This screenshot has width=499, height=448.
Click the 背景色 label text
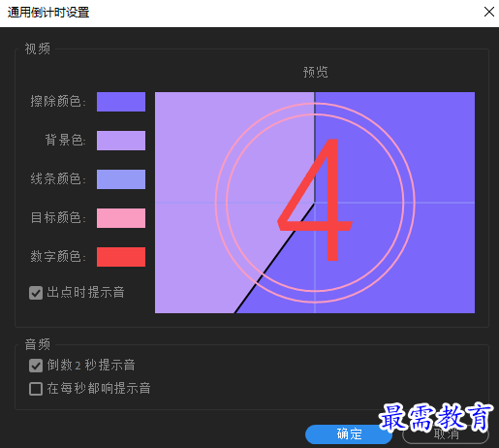click(65, 141)
